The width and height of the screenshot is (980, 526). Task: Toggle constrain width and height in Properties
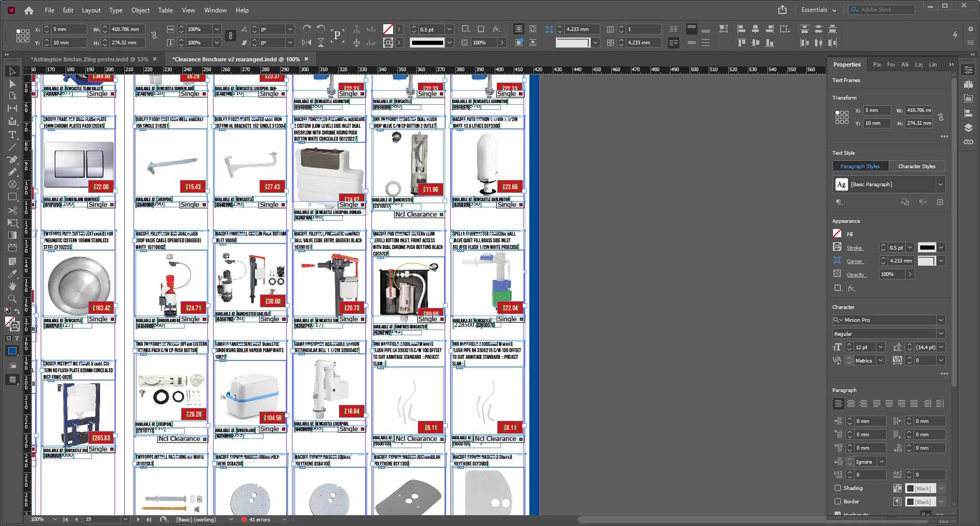[941, 117]
